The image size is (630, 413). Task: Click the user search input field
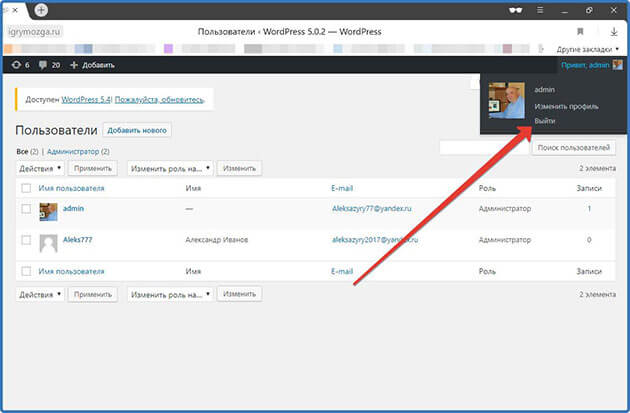(x=484, y=148)
